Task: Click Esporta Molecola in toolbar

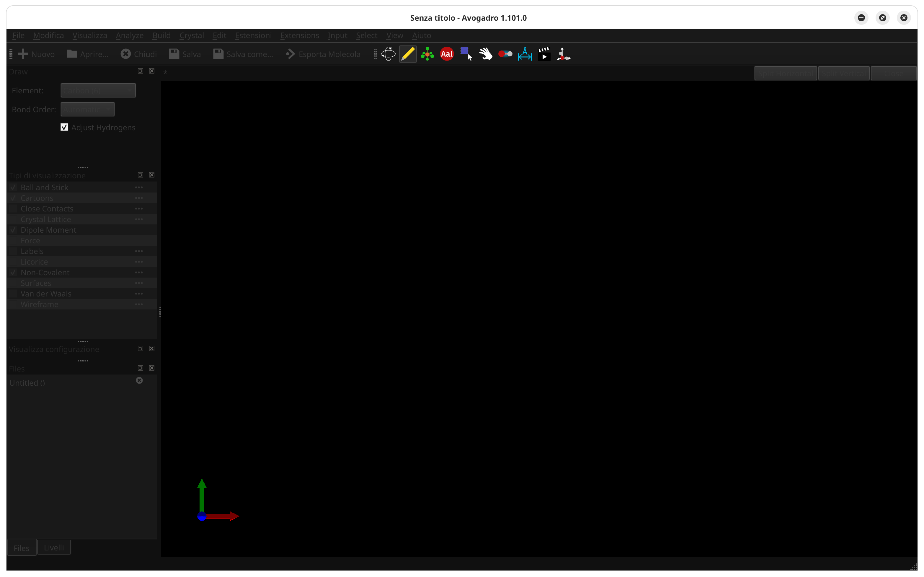Action: (x=323, y=54)
